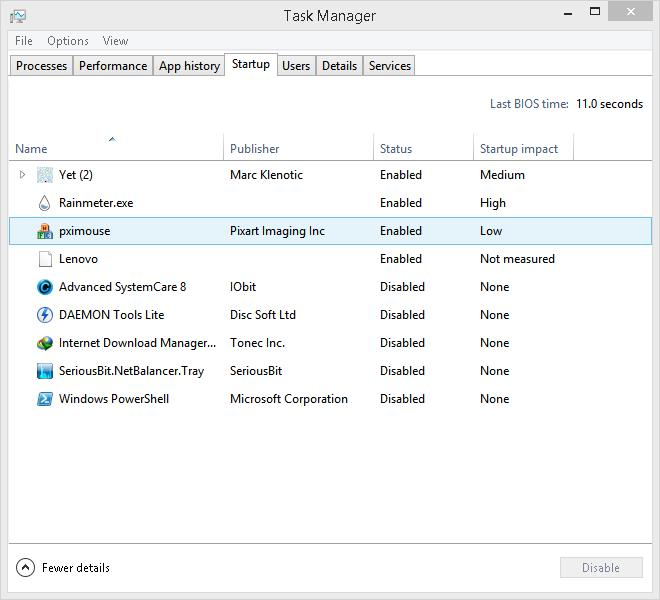
Task: Minimize the Task Manager window
Action: (x=568, y=13)
